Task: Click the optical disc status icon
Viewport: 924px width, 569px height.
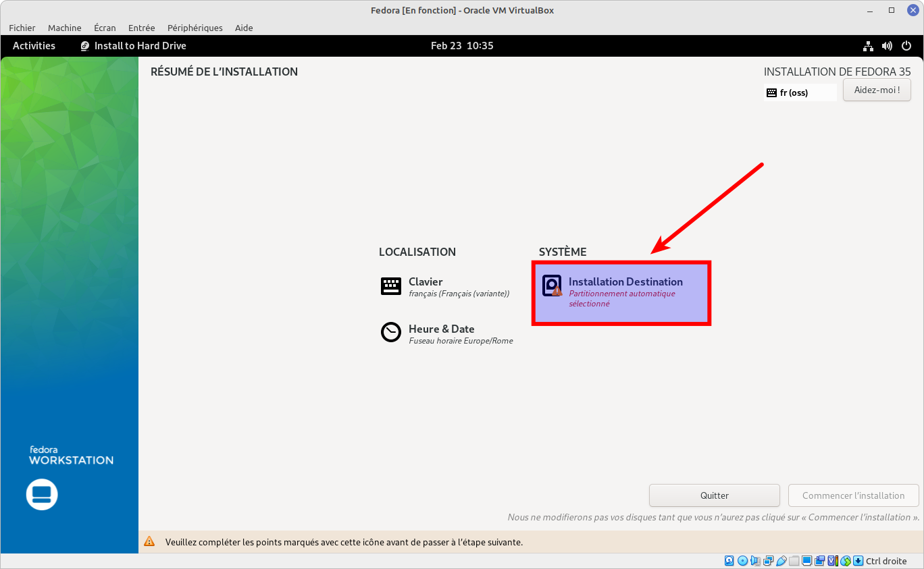Action: tap(742, 561)
